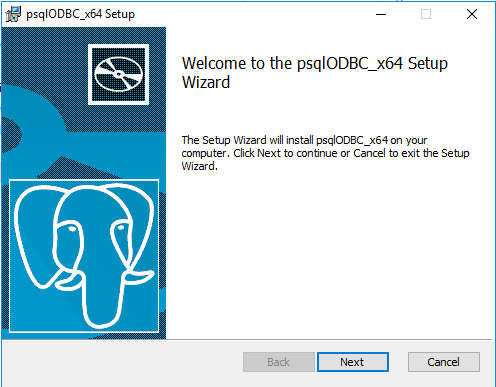Click the 'The Setup Wizard will install' description text
Image resolution: width=496 pixels, height=387 pixels.
tap(325, 153)
